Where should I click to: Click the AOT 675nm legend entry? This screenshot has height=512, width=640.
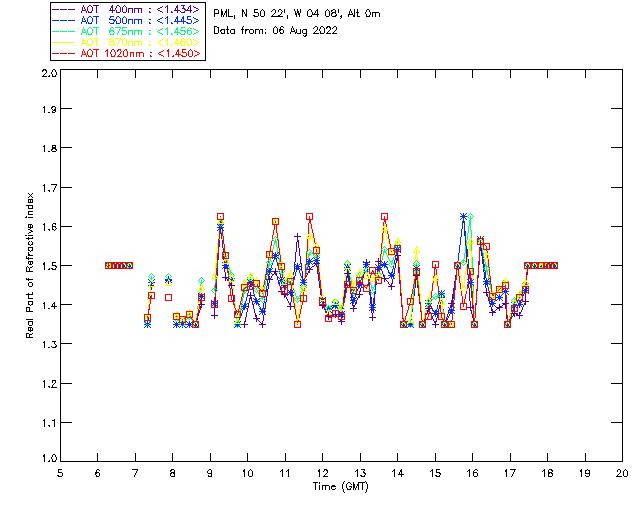pyautogui.click(x=127, y=31)
